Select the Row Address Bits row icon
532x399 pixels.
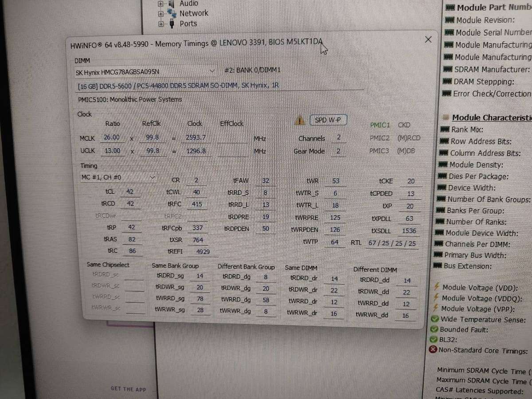(x=445, y=141)
